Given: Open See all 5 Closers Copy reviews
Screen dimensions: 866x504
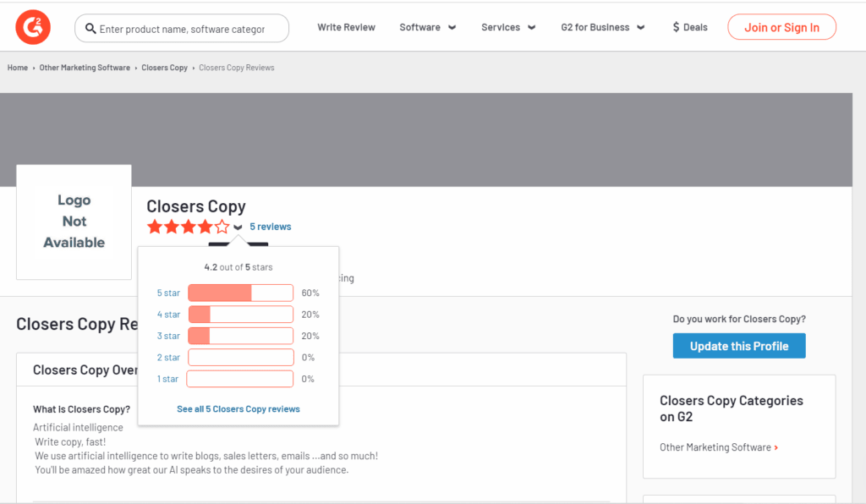Looking at the screenshot, I should (238, 409).
